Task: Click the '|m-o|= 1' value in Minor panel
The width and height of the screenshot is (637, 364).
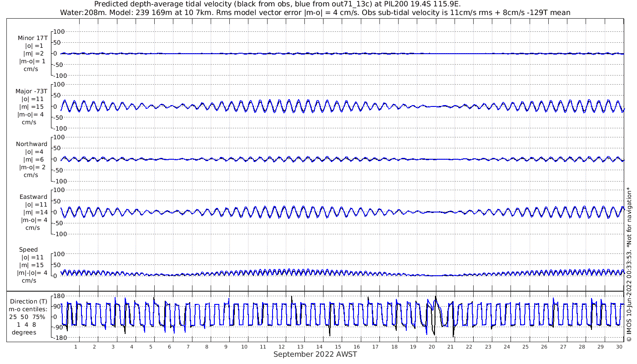Action: pos(32,61)
